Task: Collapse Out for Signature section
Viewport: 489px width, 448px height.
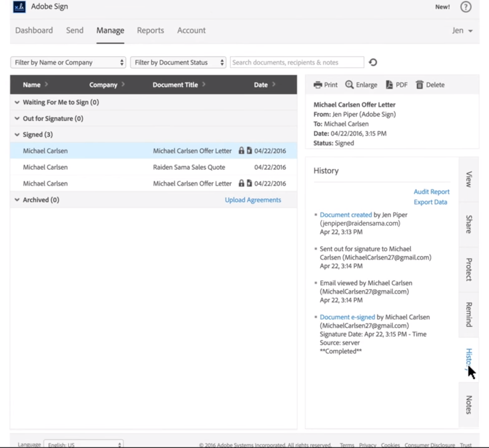Action: tap(17, 118)
